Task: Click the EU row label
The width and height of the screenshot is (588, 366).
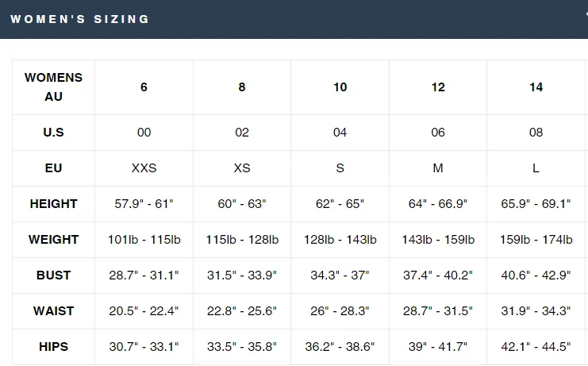Action: tap(54, 168)
